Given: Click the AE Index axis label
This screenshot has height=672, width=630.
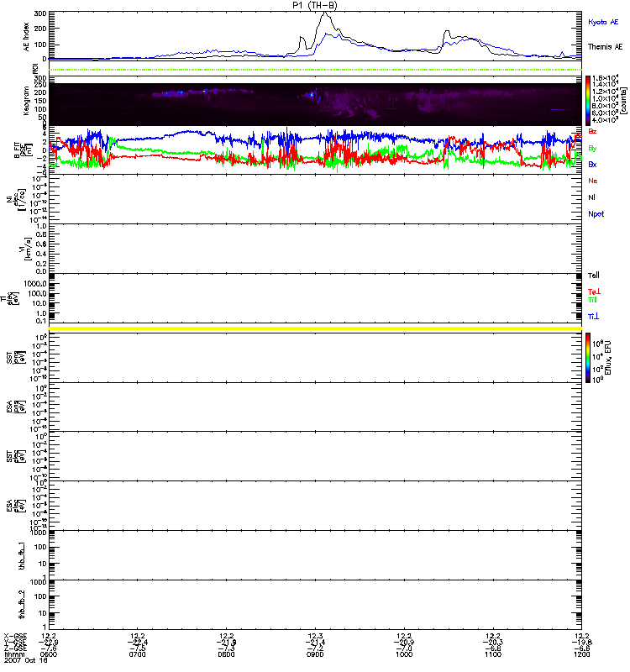Looking at the screenshot, I should (26, 37).
